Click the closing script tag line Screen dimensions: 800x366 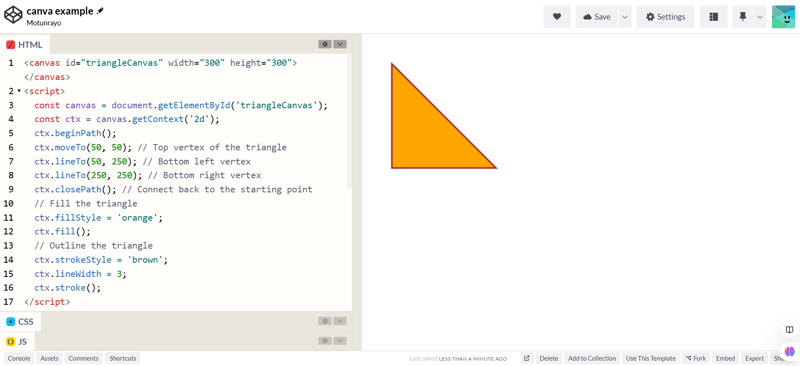click(47, 302)
